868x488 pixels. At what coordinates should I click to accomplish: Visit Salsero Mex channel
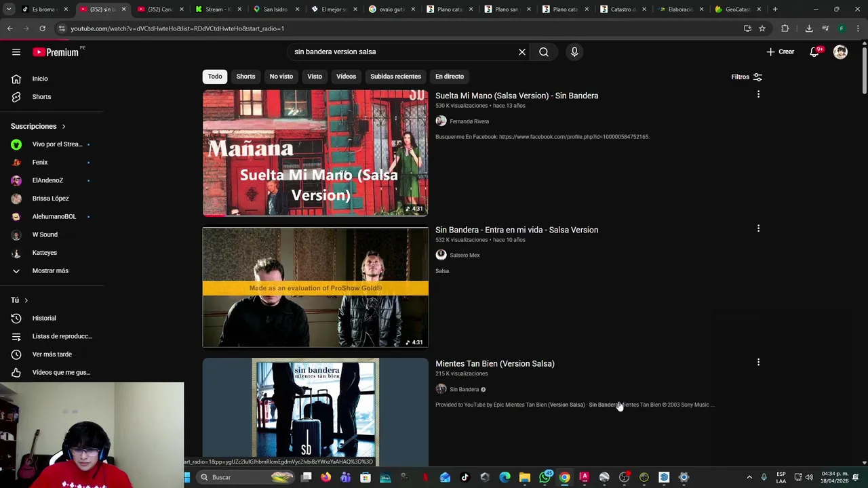coord(465,256)
